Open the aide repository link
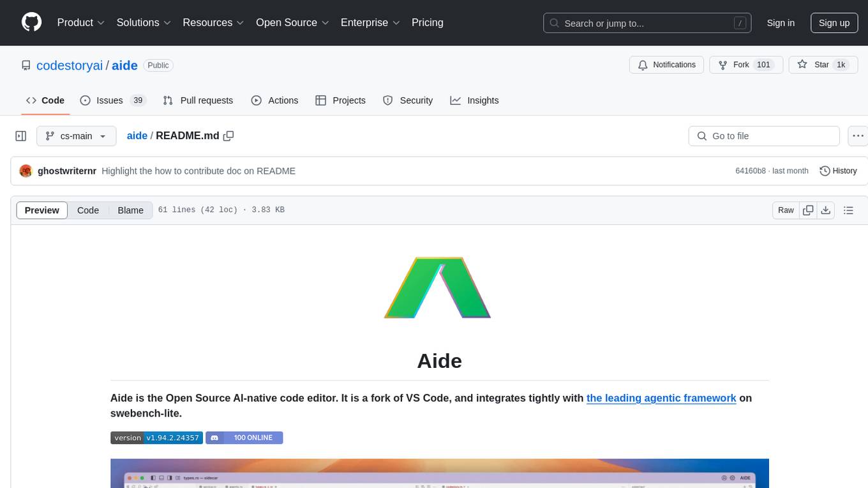 click(125, 65)
